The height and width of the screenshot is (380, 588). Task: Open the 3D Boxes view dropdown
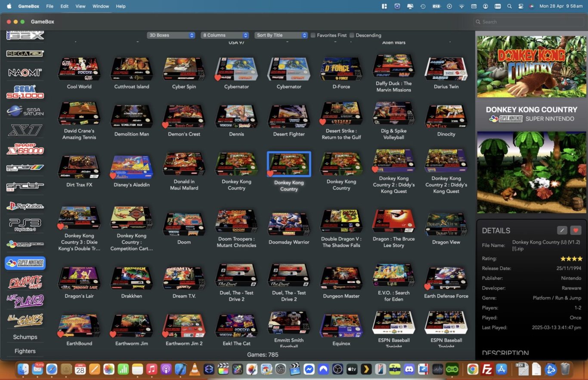171,35
